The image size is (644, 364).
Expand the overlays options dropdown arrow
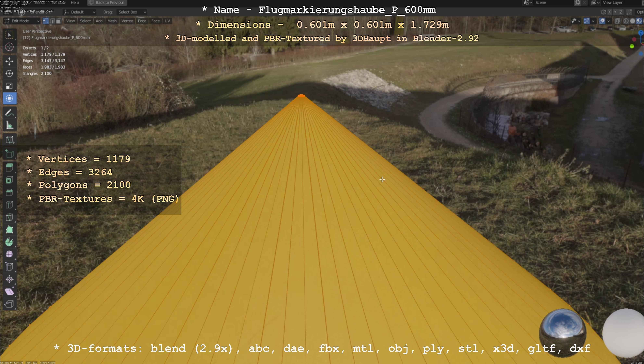click(x=608, y=21)
